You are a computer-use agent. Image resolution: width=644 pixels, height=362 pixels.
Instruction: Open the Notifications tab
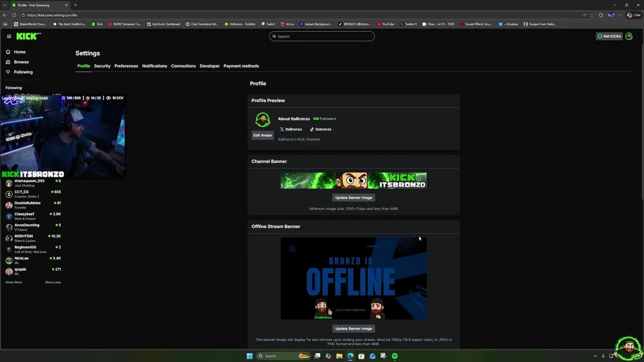click(x=154, y=66)
